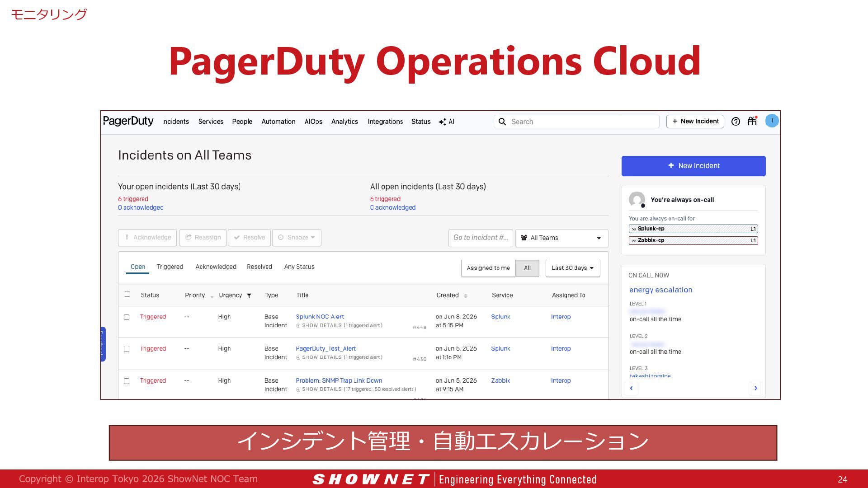Click the Resolve button
Image resolution: width=868 pixels, height=488 pixels.
(x=249, y=238)
